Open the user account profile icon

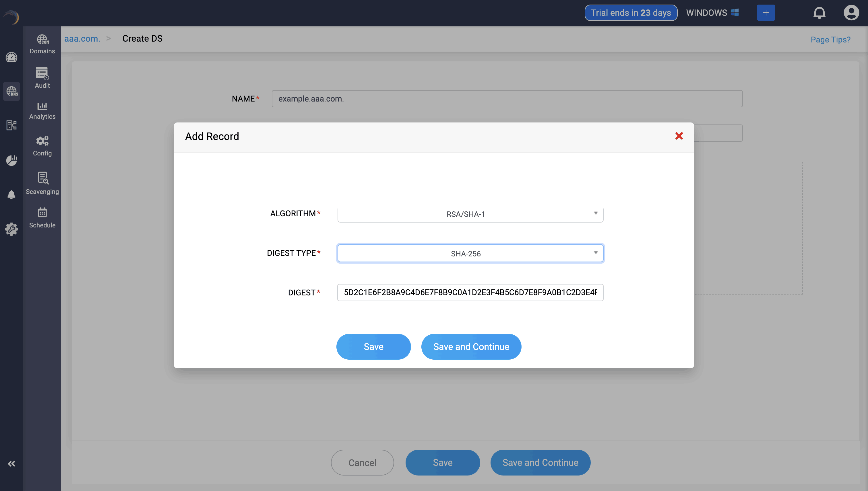coord(851,13)
